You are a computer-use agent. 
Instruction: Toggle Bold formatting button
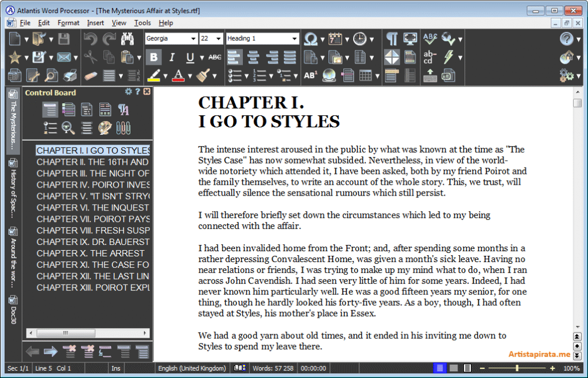click(x=153, y=57)
